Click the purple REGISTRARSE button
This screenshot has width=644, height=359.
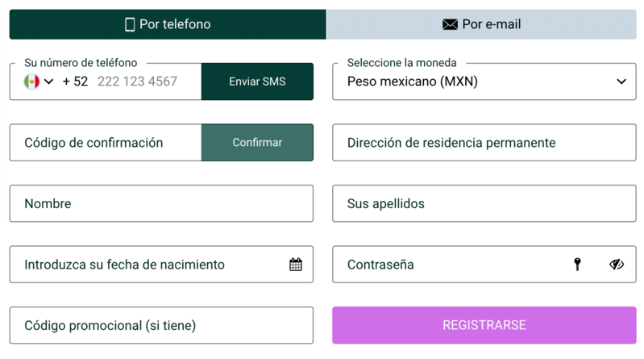click(484, 325)
